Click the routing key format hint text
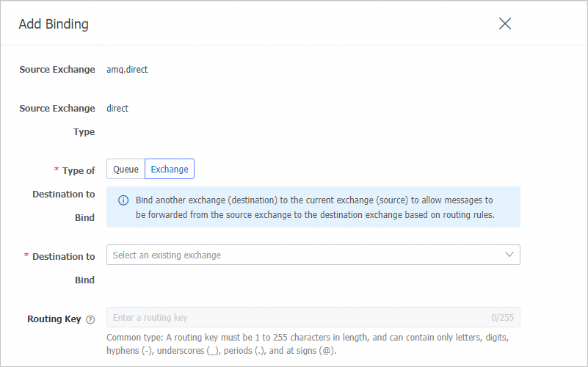The image size is (588, 367). tap(308, 343)
